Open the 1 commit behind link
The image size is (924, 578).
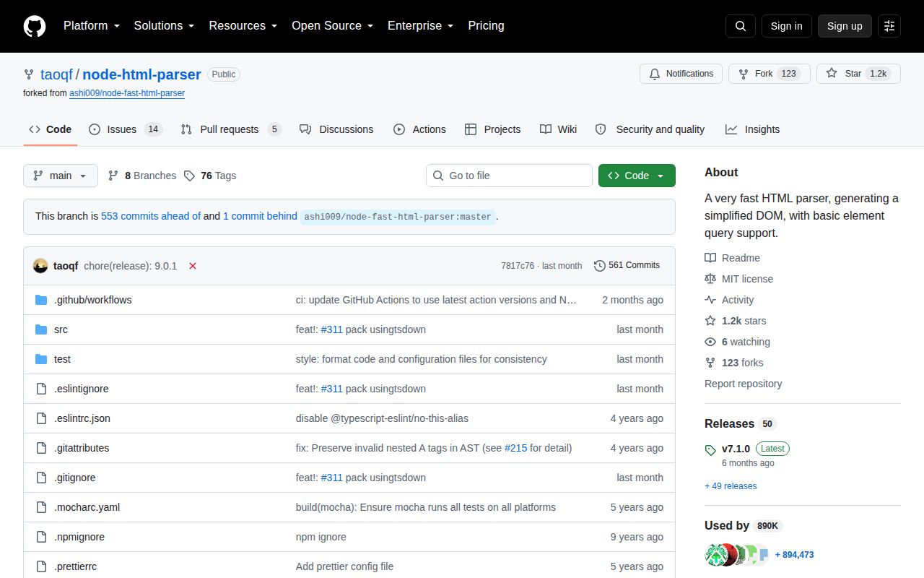click(260, 216)
